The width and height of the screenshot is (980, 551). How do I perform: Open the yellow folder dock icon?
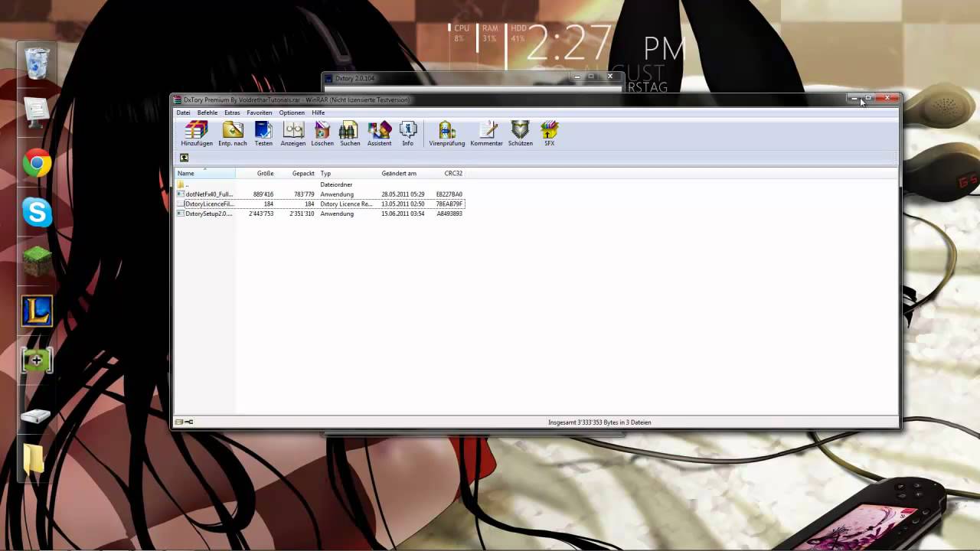34,459
